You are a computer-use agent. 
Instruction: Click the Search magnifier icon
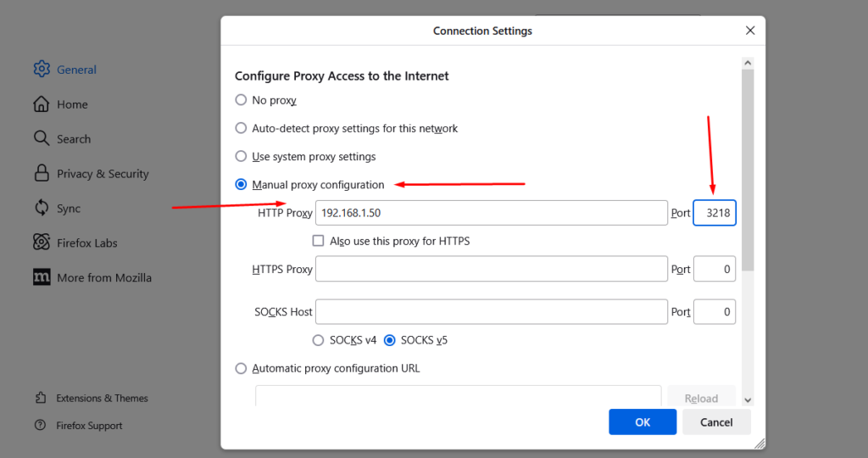tap(42, 138)
